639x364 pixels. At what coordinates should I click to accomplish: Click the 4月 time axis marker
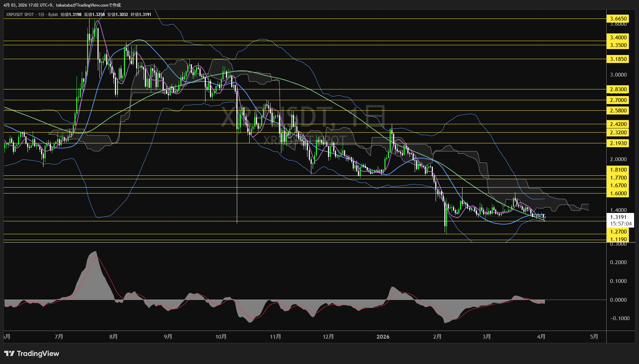pos(541,337)
